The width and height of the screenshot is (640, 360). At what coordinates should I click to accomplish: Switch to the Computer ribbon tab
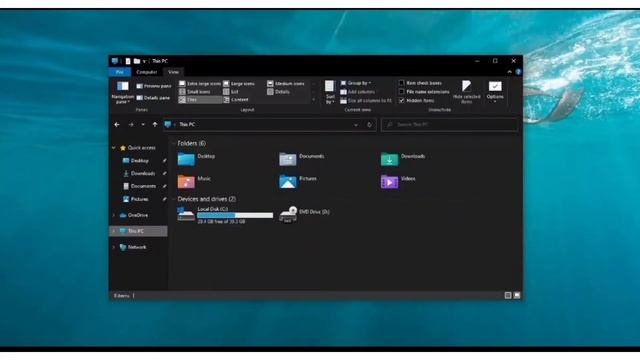click(147, 72)
